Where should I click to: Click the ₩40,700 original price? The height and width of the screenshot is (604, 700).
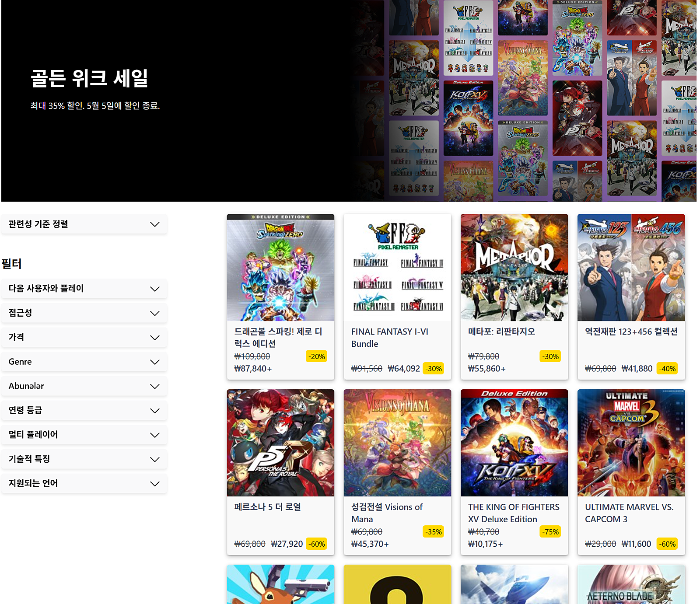coord(483,532)
